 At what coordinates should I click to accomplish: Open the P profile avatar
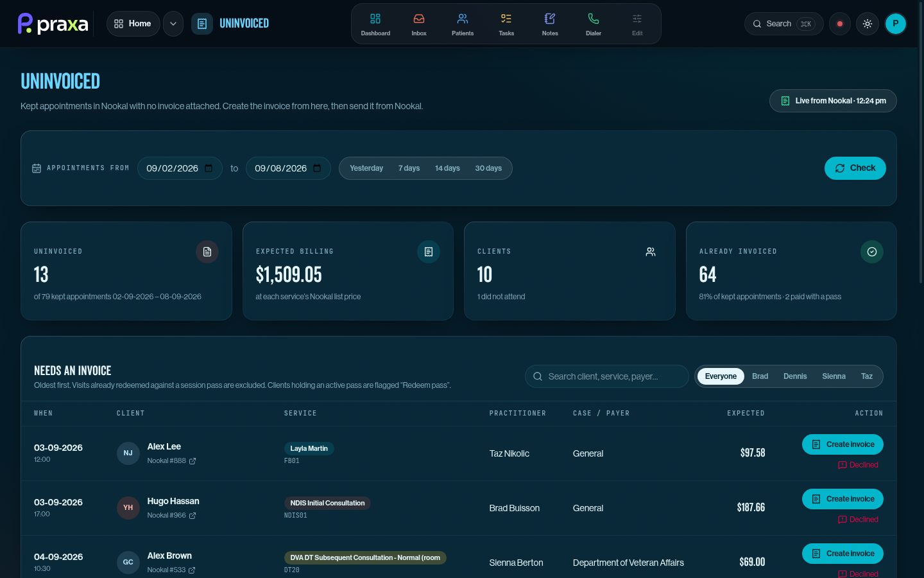[x=896, y=24]
